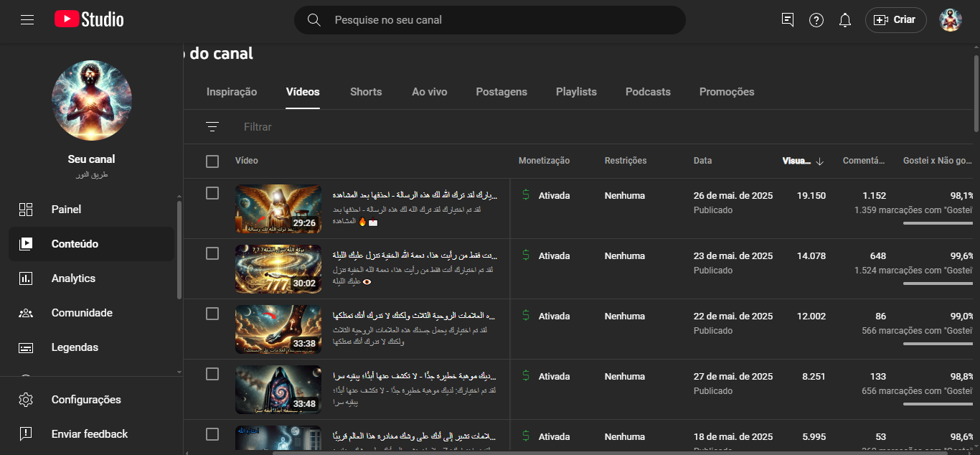Open the Help question mark icon
The height and width of the screenshot is (455, 980).
(x=816, y=20)
